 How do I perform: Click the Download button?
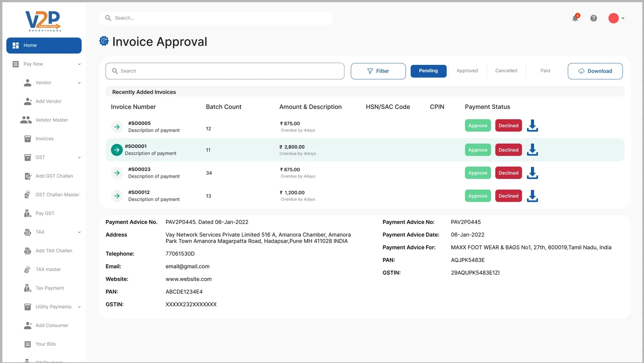pyautogui.click(x=595, y=71)
